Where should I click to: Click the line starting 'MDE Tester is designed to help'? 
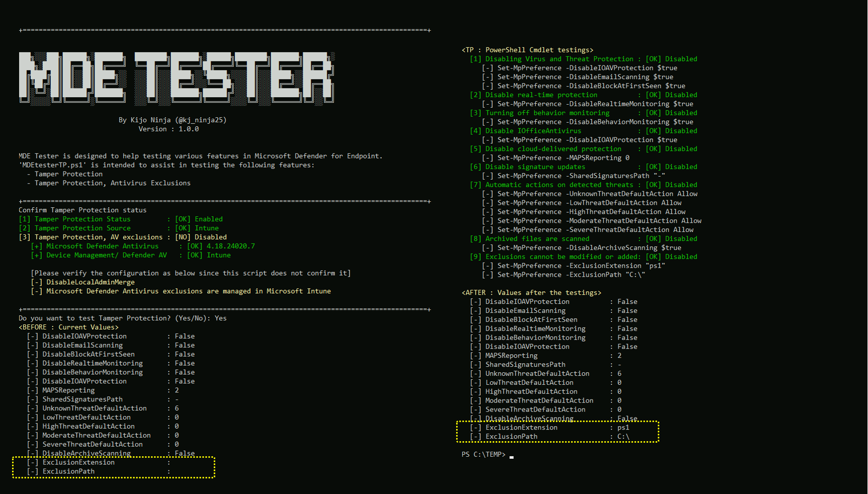[201, 156]
